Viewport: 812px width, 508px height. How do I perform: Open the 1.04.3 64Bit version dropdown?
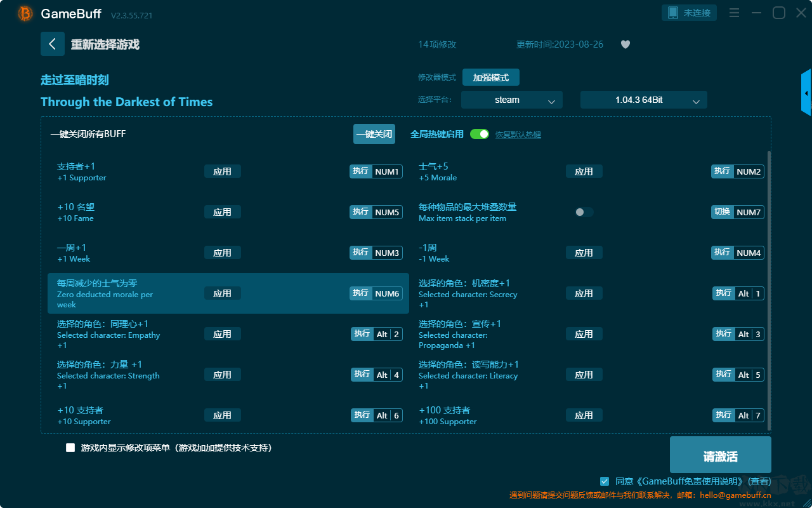pyautogui.click(x=644, y=100)
